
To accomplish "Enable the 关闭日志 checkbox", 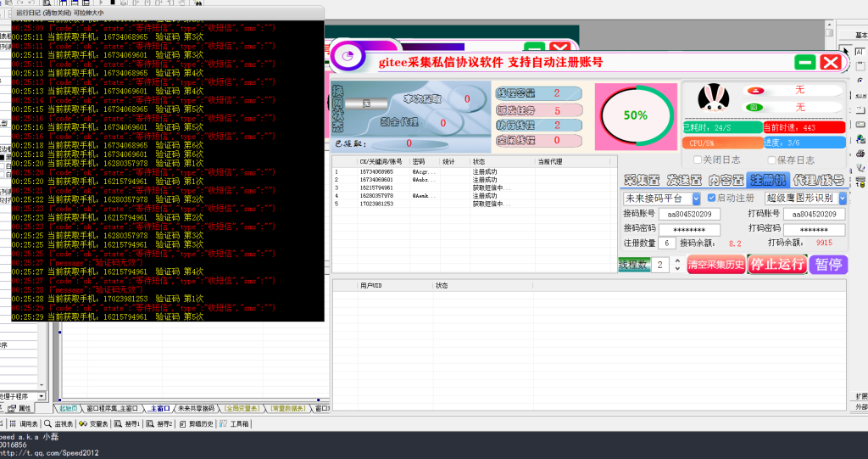I will (x=698, y=160).
